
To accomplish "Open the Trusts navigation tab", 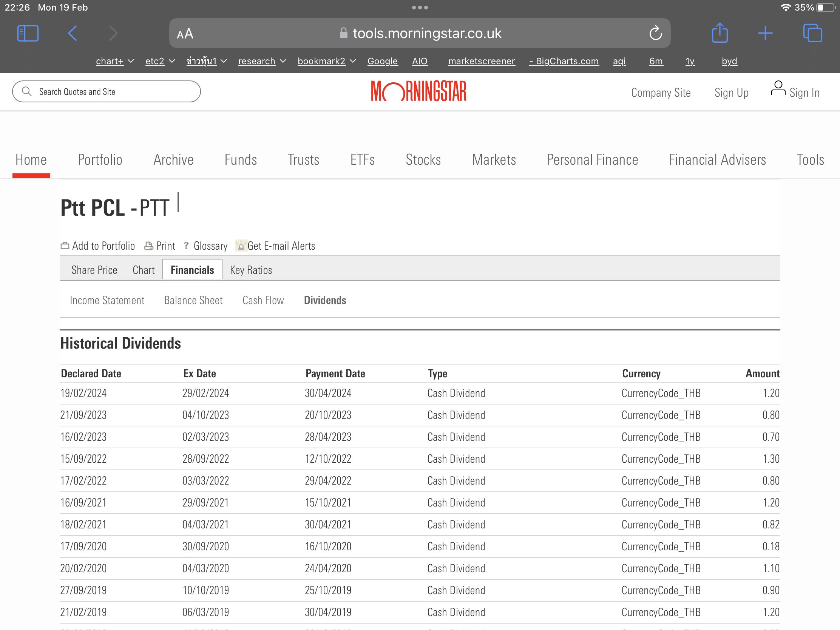I will [x=303, y=160].
